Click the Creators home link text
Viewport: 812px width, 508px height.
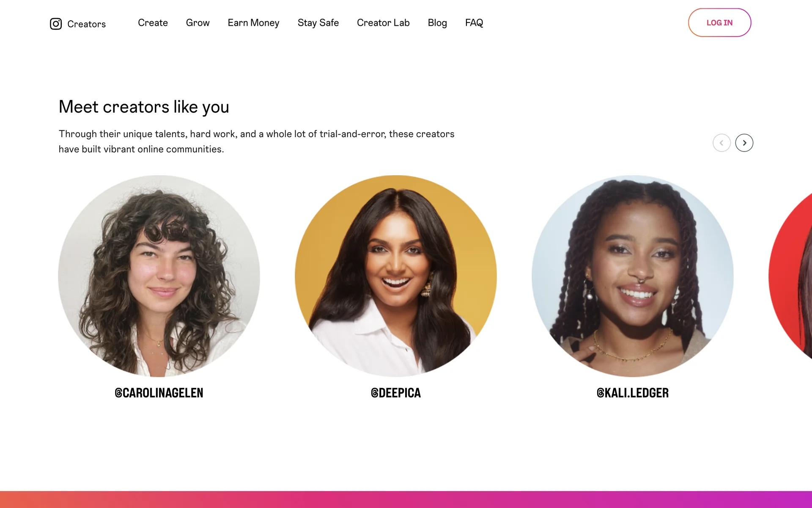(x=86, y=24)
